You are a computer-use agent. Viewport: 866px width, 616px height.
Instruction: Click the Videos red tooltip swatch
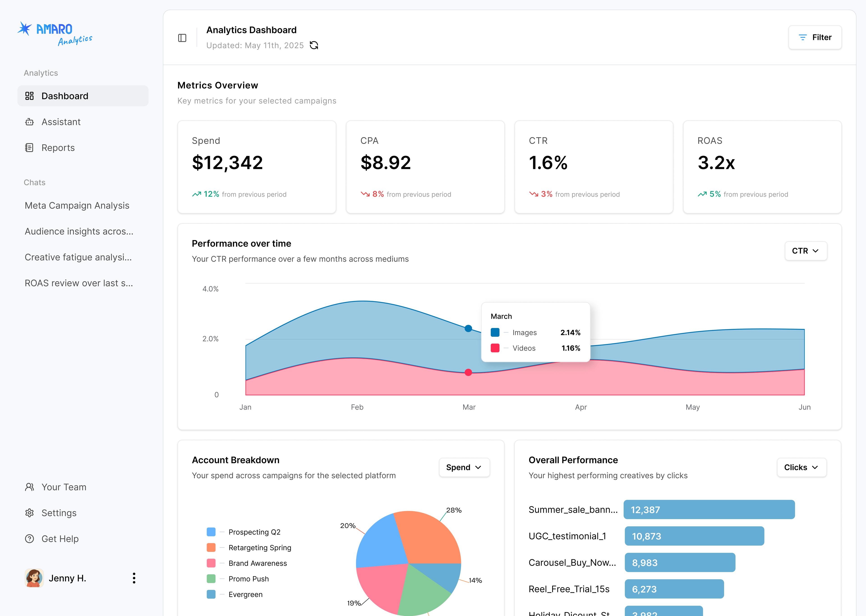click(495, 348)
